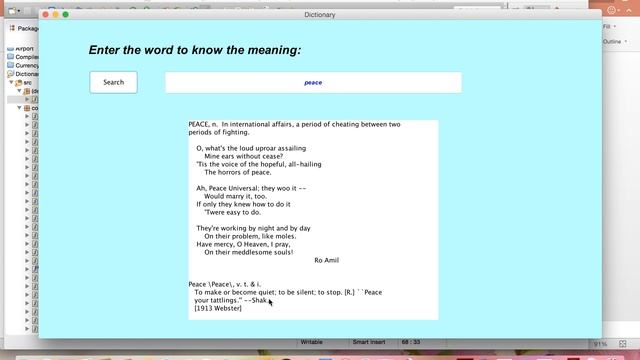Open the Outline dropdown in background window
This screenshot has width=640, height=360.
615,42
